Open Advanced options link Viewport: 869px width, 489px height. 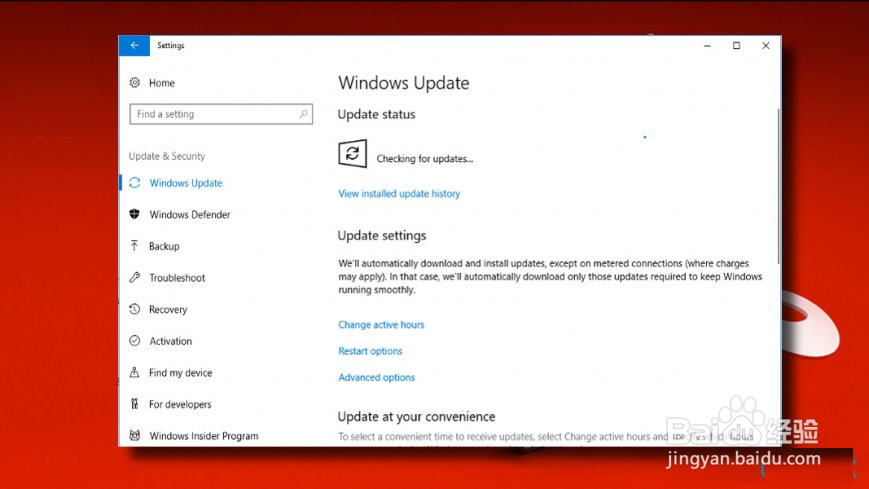click(376, 377)
